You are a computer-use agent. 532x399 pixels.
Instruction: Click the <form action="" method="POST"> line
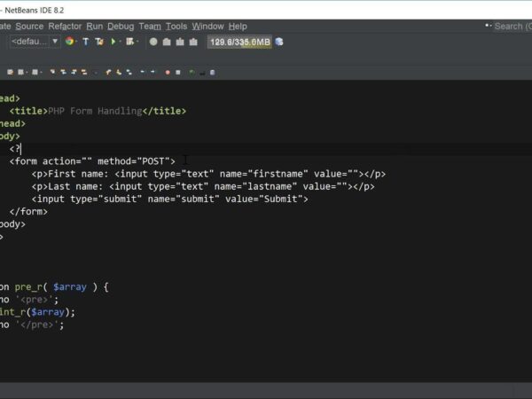(92, 161)
